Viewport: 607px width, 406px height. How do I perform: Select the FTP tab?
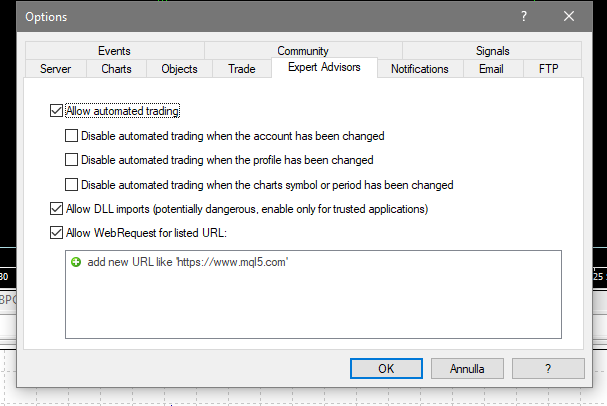(550, 69)
